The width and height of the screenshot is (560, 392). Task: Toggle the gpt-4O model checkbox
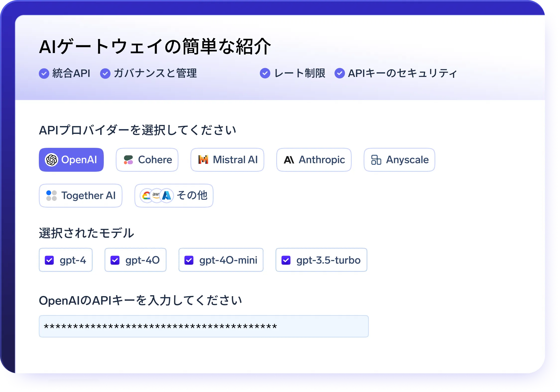pos(115,260)
